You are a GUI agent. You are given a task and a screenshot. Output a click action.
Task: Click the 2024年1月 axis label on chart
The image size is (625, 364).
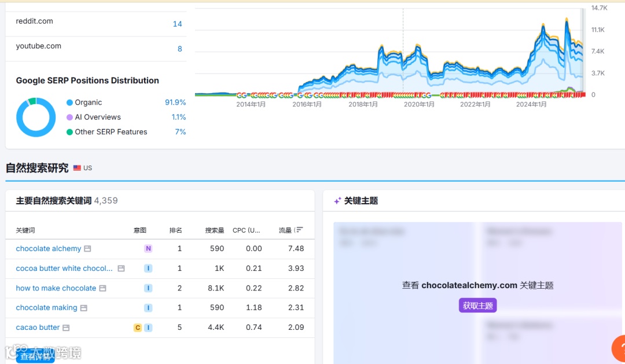coord(531,105)
